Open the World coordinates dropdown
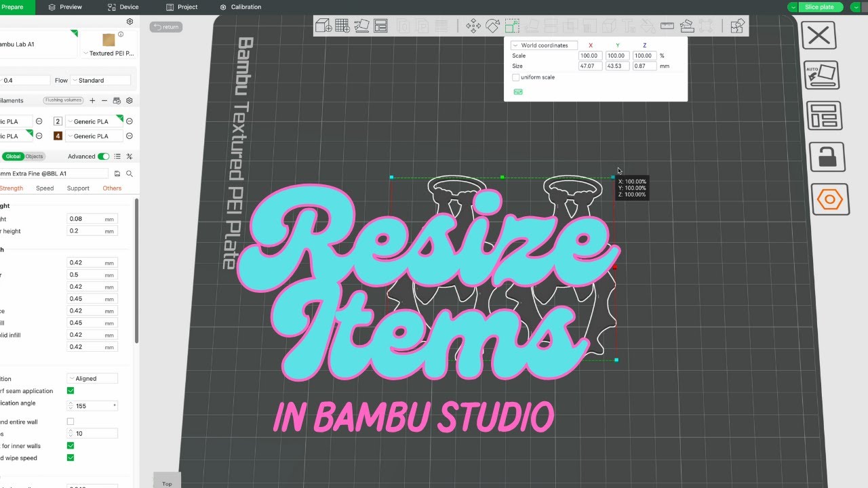This screenshot has width=868, height=488. (545, 45)
